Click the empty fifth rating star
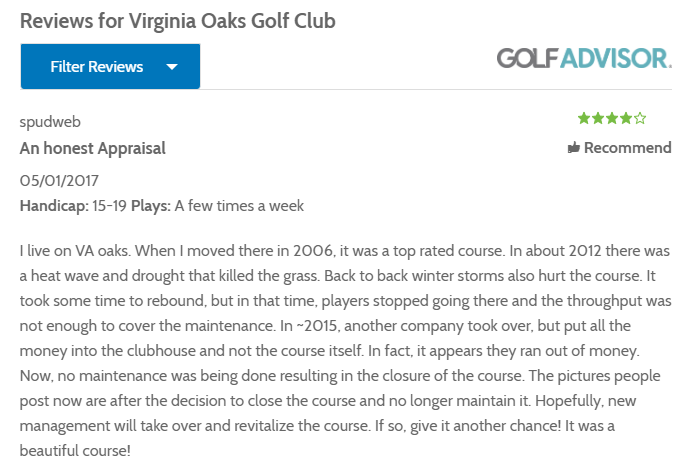Image resolution: width=691 pixels, height=473 pixels. click(640, 119)
